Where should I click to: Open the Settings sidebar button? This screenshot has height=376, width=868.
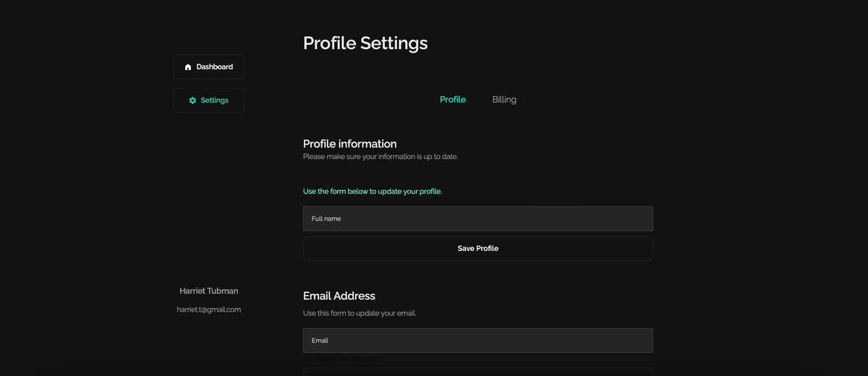[209, 101]
